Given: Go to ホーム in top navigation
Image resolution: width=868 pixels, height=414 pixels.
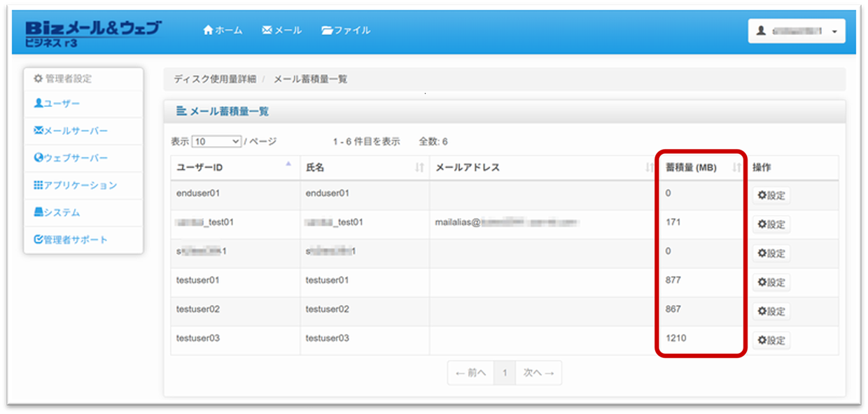Looking at the screenshot, I should pyautogui.click(x=223, y=30).
